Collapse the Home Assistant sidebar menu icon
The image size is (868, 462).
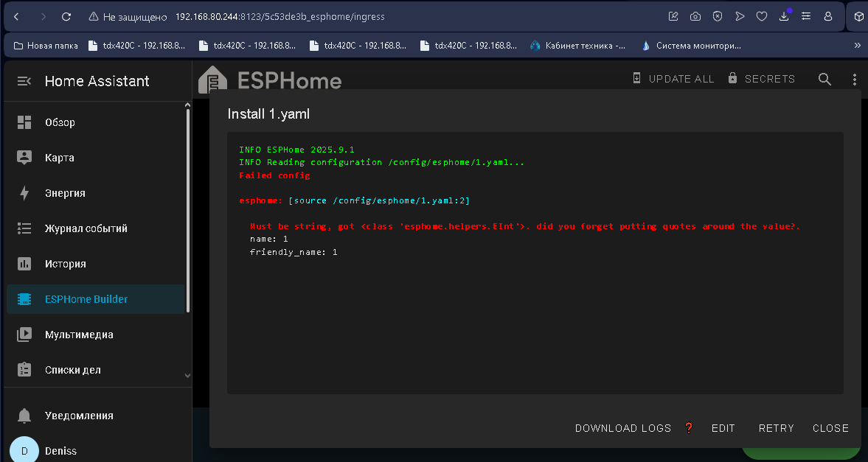(x=24, y=81)
